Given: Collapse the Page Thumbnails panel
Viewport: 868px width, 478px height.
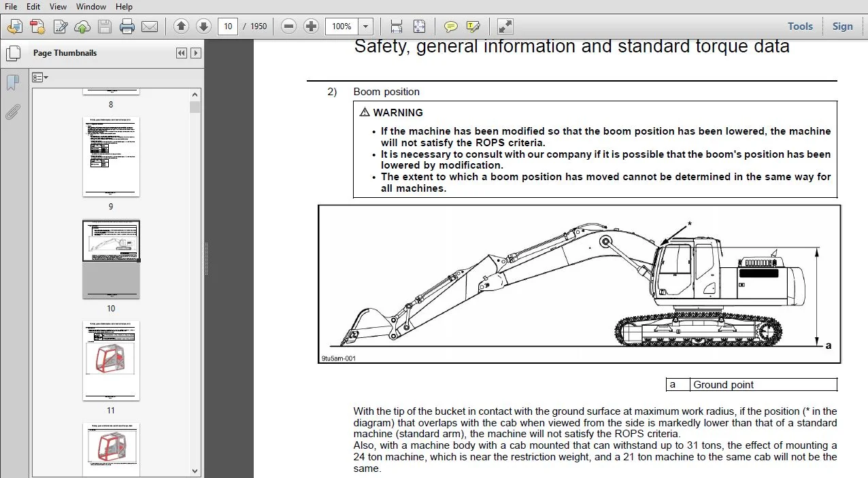Looking at the screenshot, I should click(182, 53).
